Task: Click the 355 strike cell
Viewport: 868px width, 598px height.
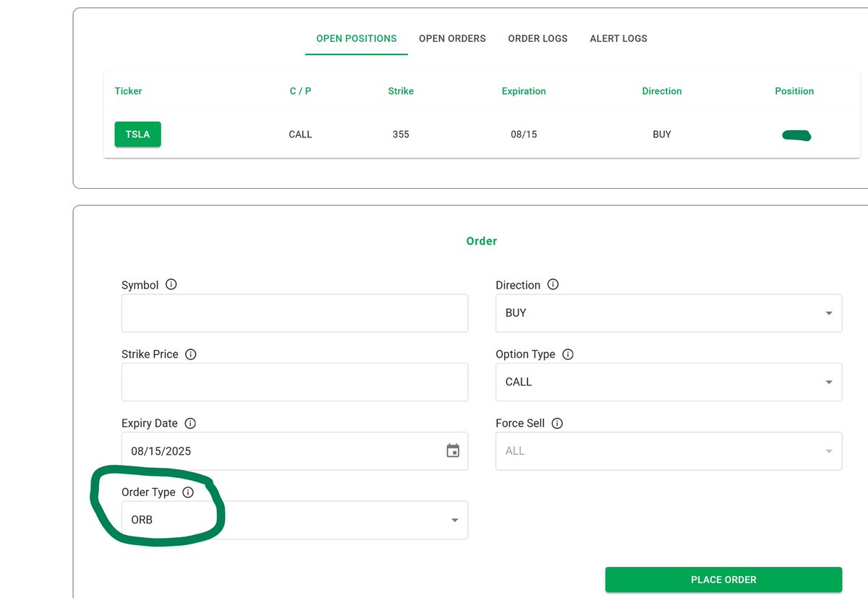Action: (x=401, y=134)
